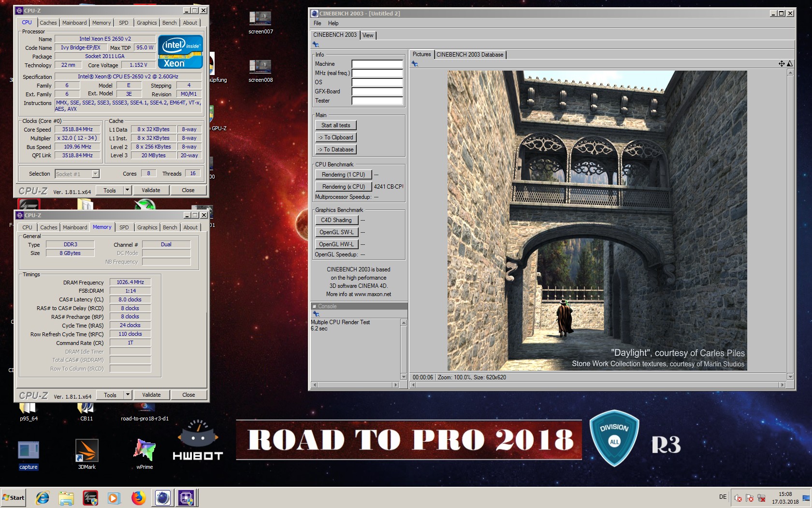Click the To Database button
The height and width of the screenshot is (508, 812).
click(x=336, y=149)
